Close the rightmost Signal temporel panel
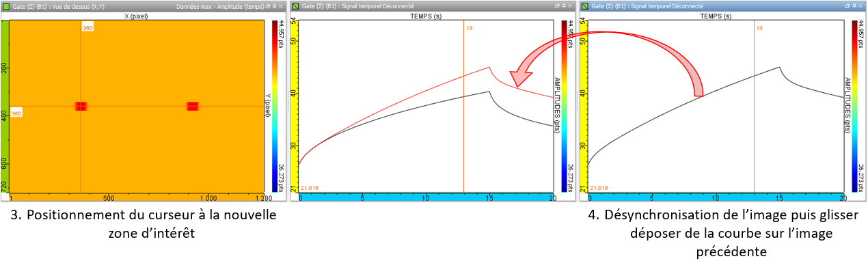 pos(859,6)
